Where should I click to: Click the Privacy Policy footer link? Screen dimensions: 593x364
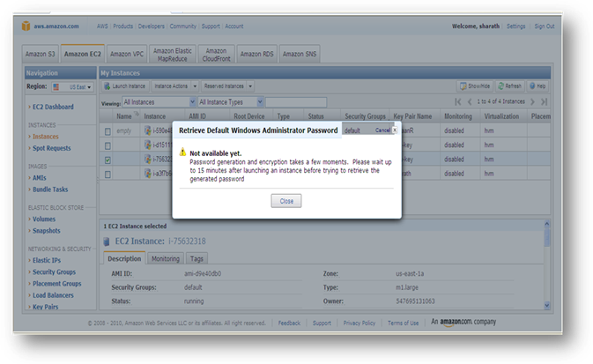(360, 323)
